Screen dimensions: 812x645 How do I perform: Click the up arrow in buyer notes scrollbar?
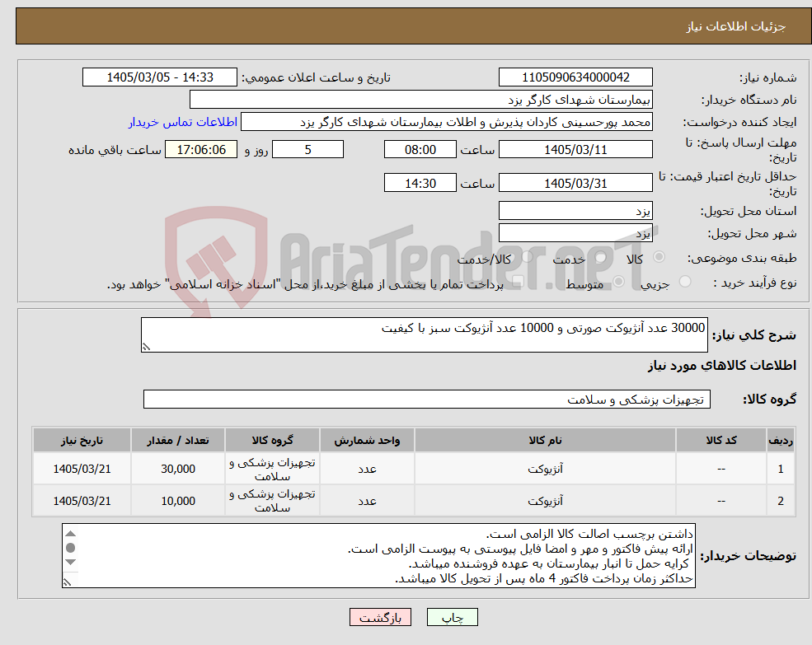(x=71, y=534)
